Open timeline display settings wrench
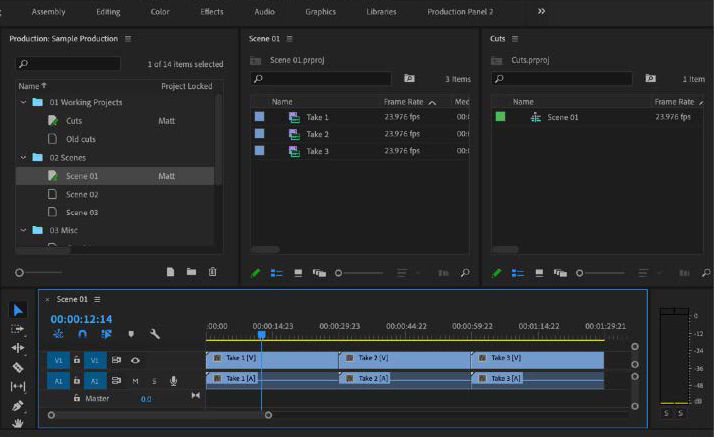714x437 pixels. [x=155, y=334]
